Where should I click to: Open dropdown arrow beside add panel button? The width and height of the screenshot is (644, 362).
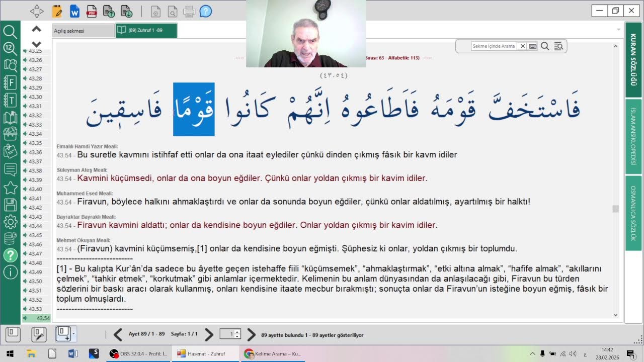click(x=74, y=334)
